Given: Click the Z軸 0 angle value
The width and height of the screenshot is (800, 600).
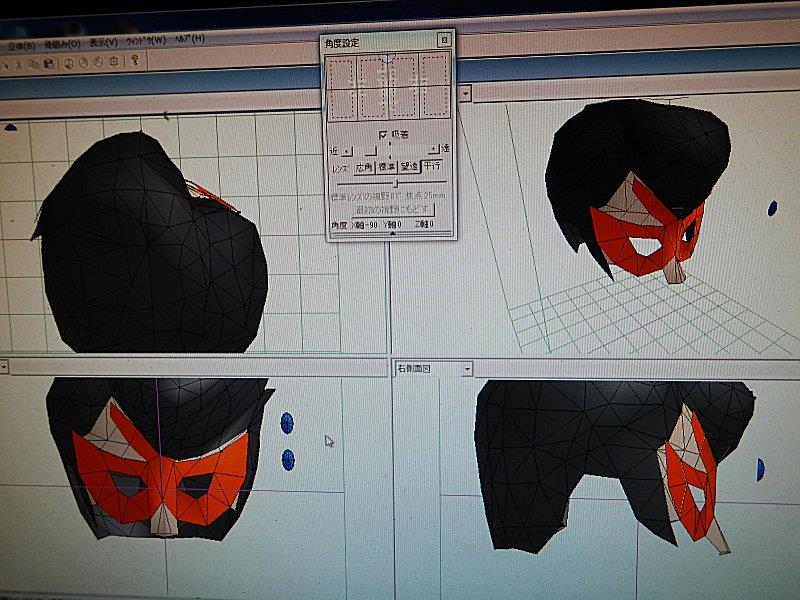Looking at the screenshot, I should [x=424, y=224].
